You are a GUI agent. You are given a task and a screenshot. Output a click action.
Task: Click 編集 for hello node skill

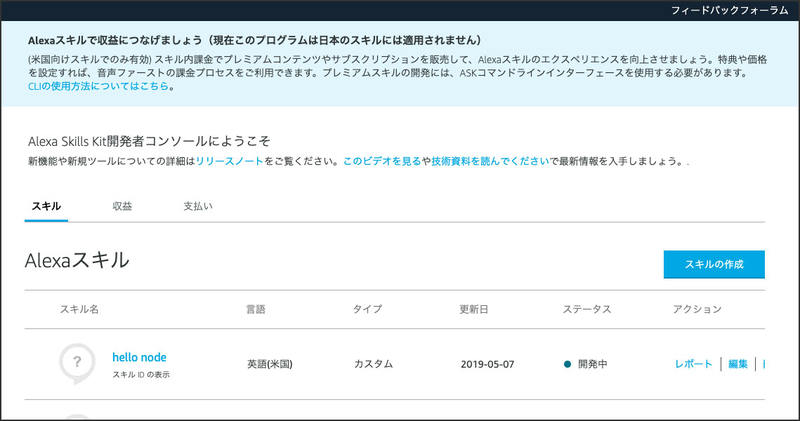(x=738, y=364)
